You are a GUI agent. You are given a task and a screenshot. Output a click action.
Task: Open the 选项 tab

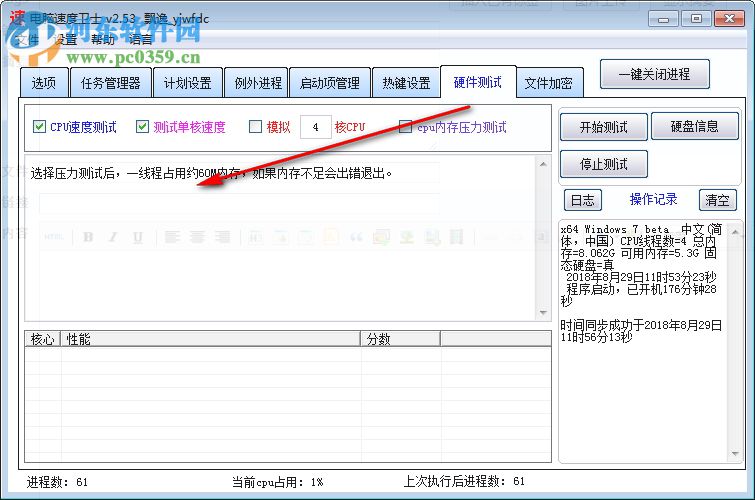(44, 83)
